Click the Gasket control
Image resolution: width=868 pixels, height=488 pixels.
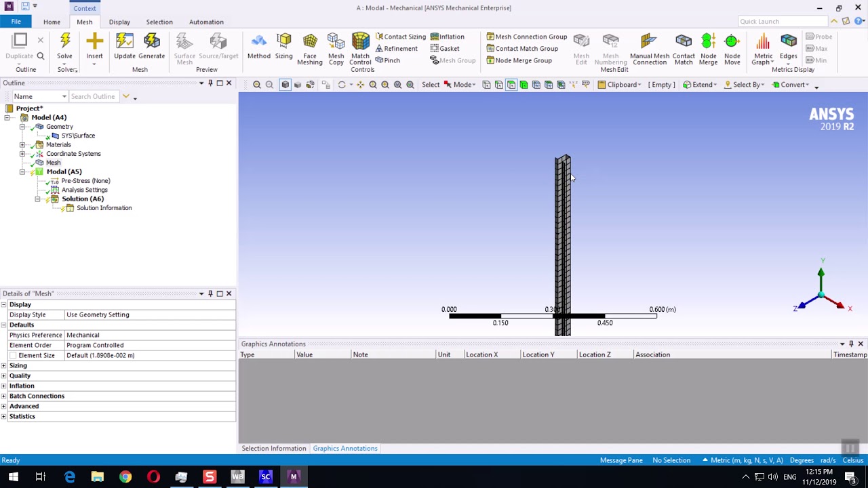(445, 49)
